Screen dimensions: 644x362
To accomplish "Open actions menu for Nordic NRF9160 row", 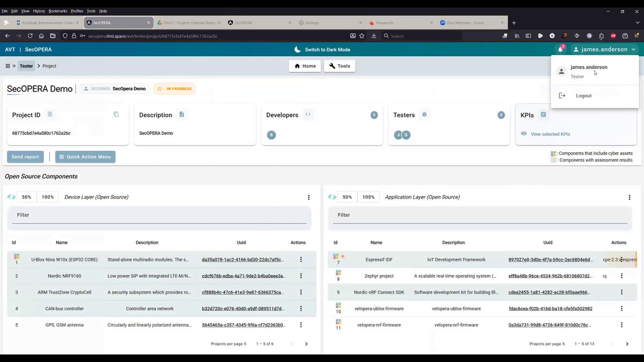I will [301, 276].
